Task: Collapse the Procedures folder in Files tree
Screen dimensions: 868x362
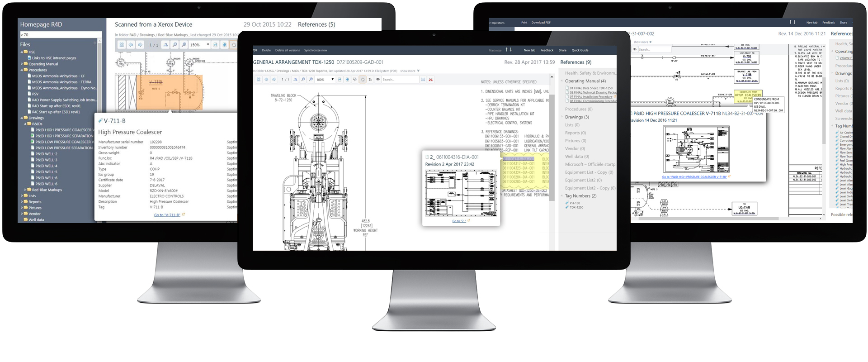Action: [22, 70]
